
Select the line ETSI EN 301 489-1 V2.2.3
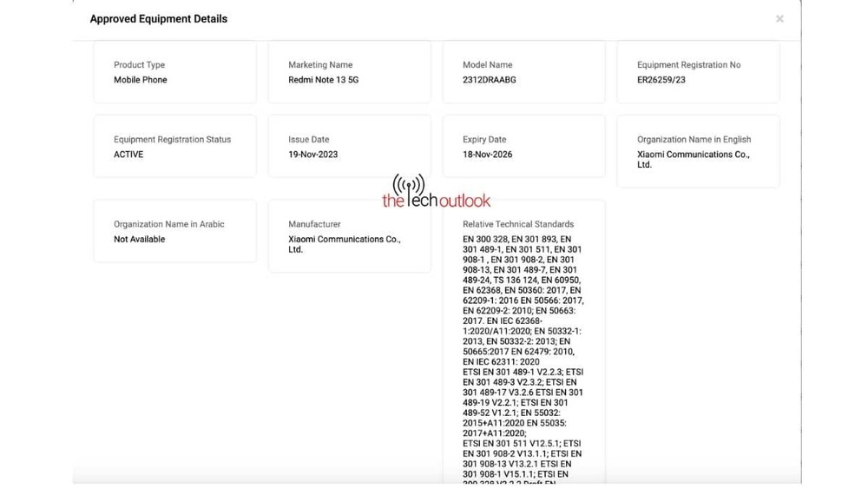(x=523, y=372)
